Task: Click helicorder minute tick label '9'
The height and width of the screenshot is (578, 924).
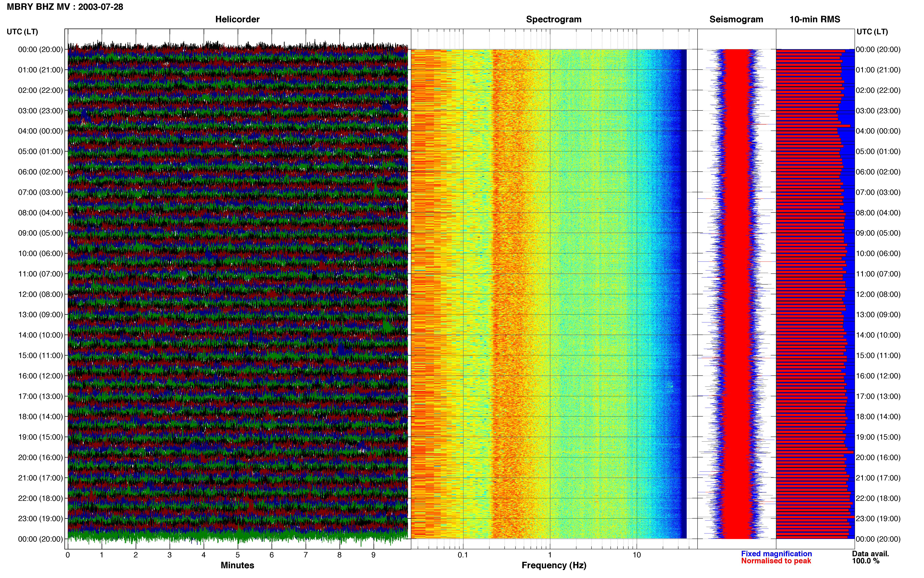Action: [373, 555]
